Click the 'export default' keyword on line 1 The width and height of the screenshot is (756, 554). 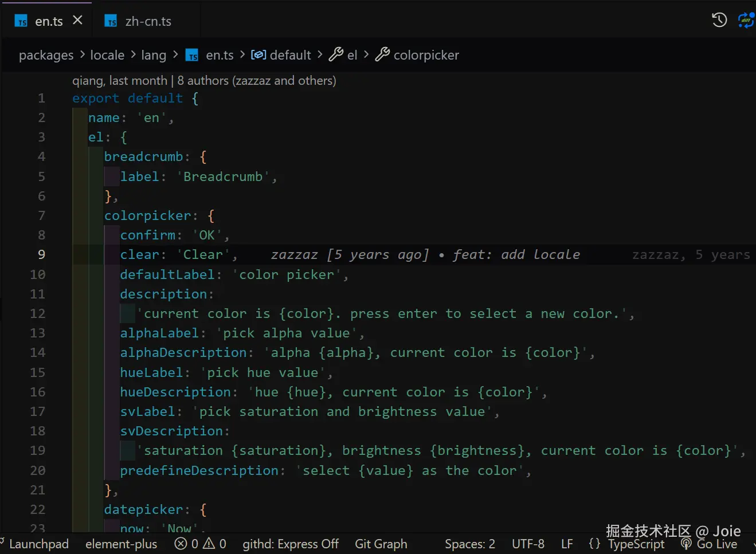[127, 98]
